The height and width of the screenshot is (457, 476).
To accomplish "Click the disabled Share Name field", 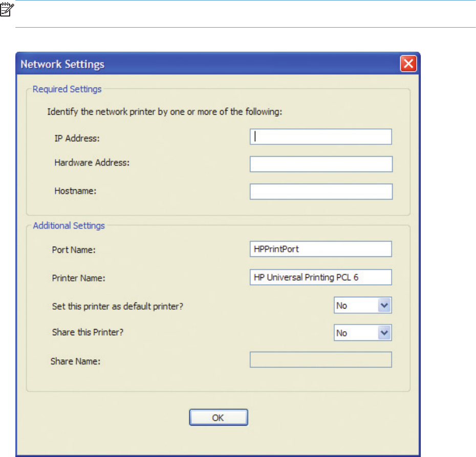I will point(320,360).
